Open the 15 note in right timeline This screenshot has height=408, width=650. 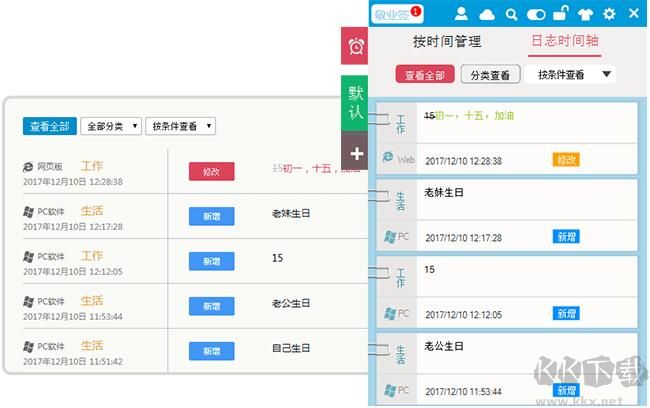point(429,270)
